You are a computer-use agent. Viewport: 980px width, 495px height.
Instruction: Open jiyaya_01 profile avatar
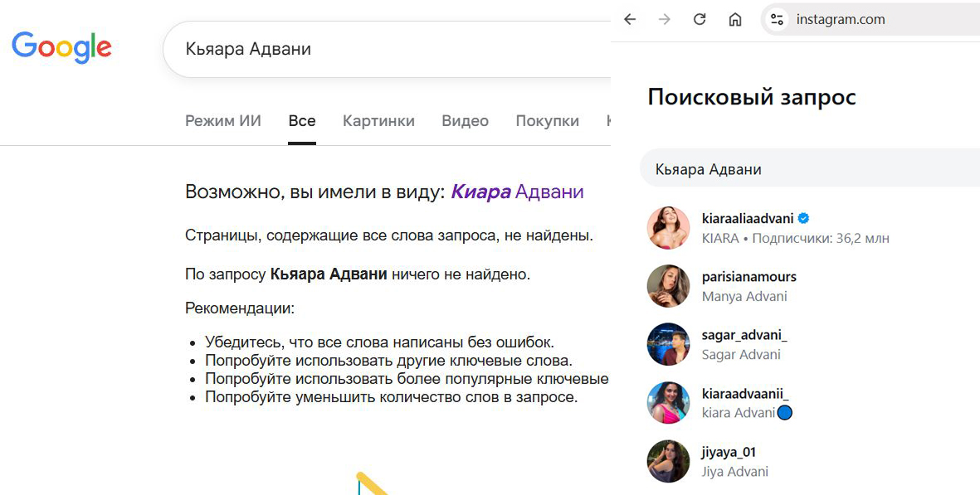coord(668,461)
